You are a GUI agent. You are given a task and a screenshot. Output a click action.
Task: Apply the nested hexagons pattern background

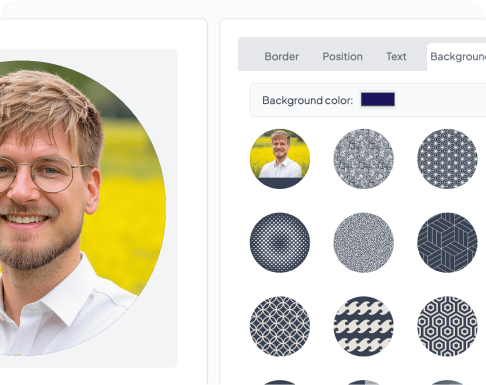(x=447, y=326)
